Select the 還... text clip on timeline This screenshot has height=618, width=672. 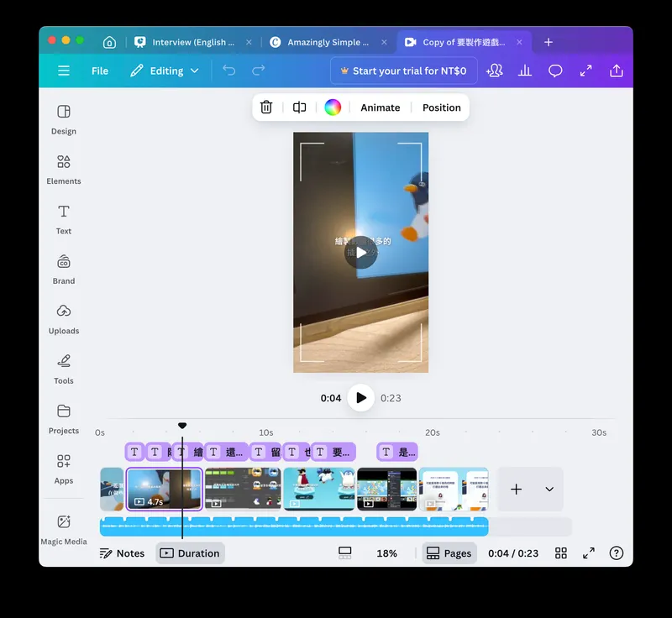click(226, 452)
